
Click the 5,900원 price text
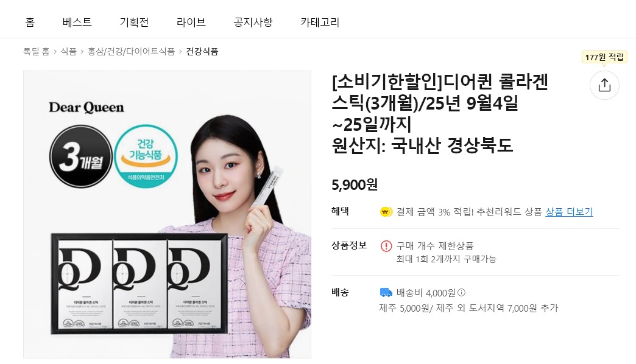tap(355, 185)
